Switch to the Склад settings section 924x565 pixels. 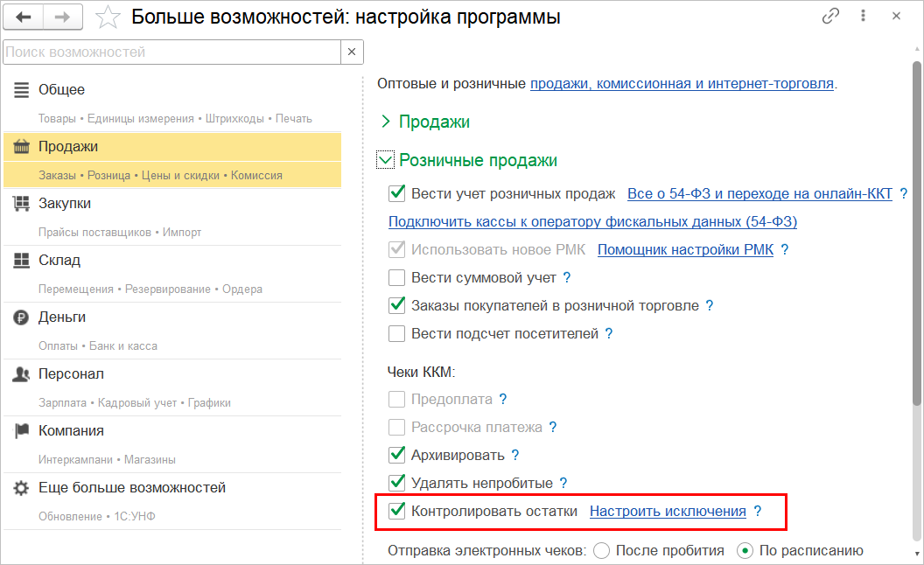point(59,261)
